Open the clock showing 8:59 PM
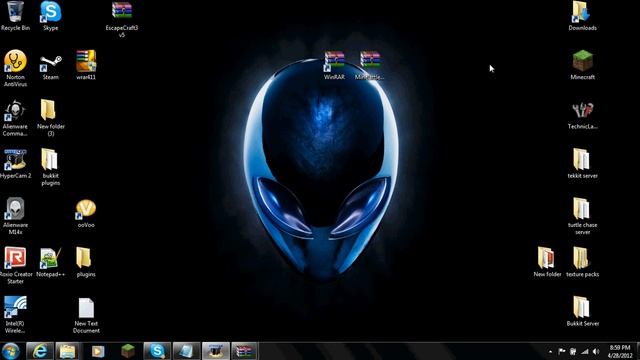 coord(620,351)
